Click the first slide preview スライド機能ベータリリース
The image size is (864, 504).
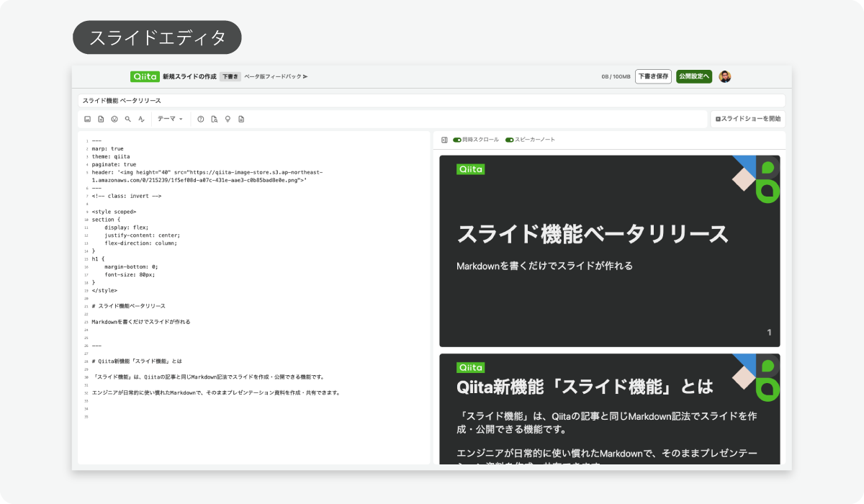(610, 251)
